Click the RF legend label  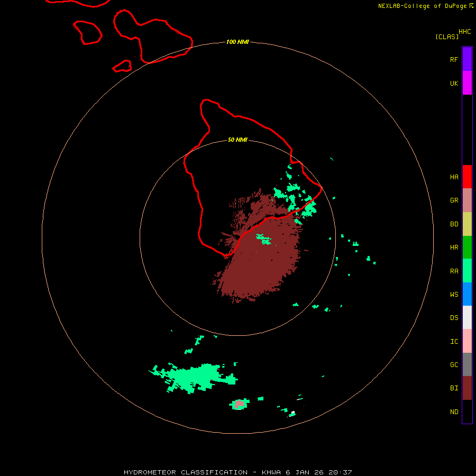(x=454, y=59)
